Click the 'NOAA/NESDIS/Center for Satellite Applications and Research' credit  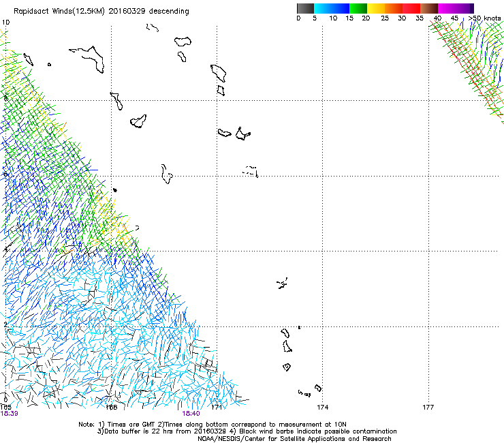click(294, 439)
